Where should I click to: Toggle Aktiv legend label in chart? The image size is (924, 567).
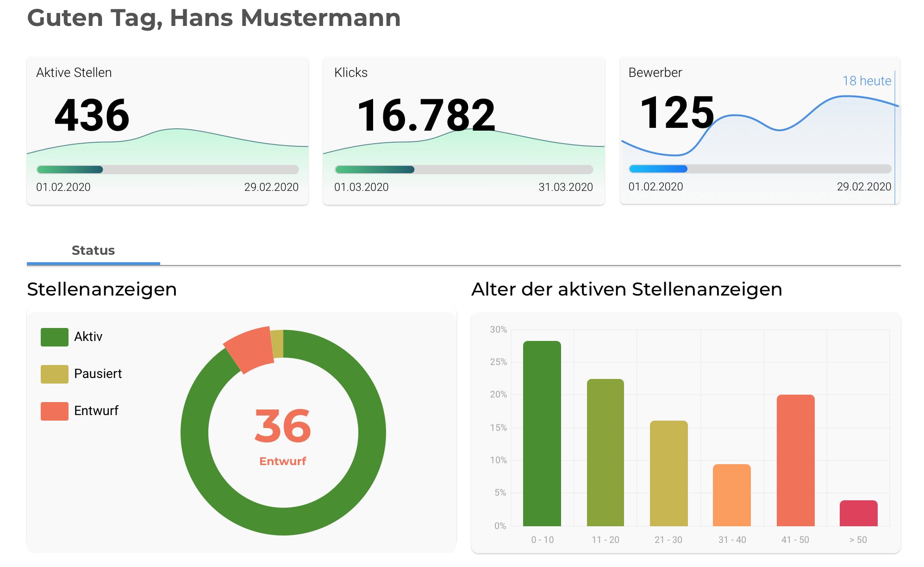coord(88,337)
